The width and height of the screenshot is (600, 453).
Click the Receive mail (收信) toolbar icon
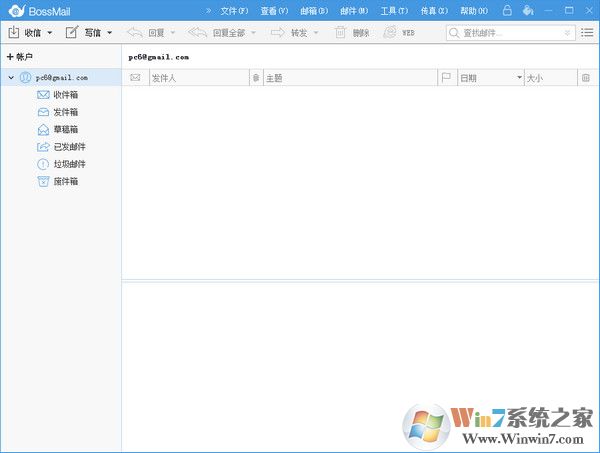(x=14, y=33)
